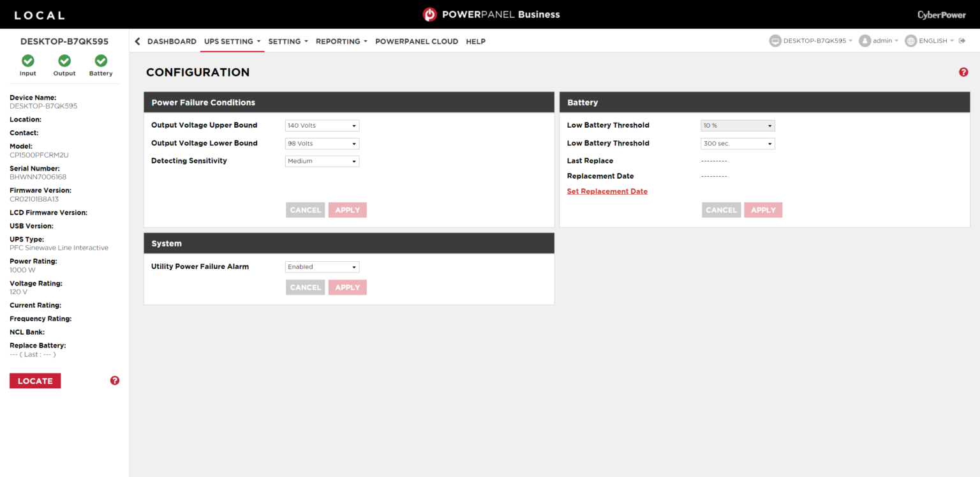The width and height of the screenshot is (980, 477).
Task: Click the red LOCATE button
Action: coord(35,381)
